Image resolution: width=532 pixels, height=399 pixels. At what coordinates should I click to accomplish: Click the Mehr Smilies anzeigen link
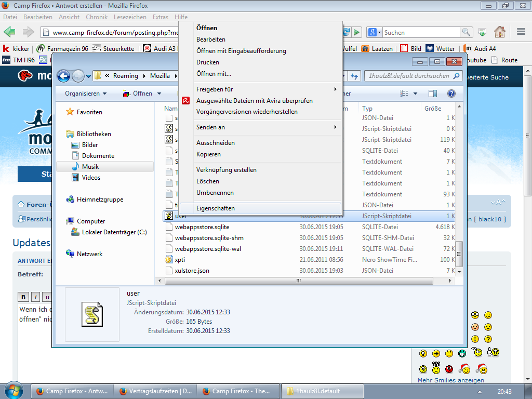pyautogui.click(x=450, y=380)
